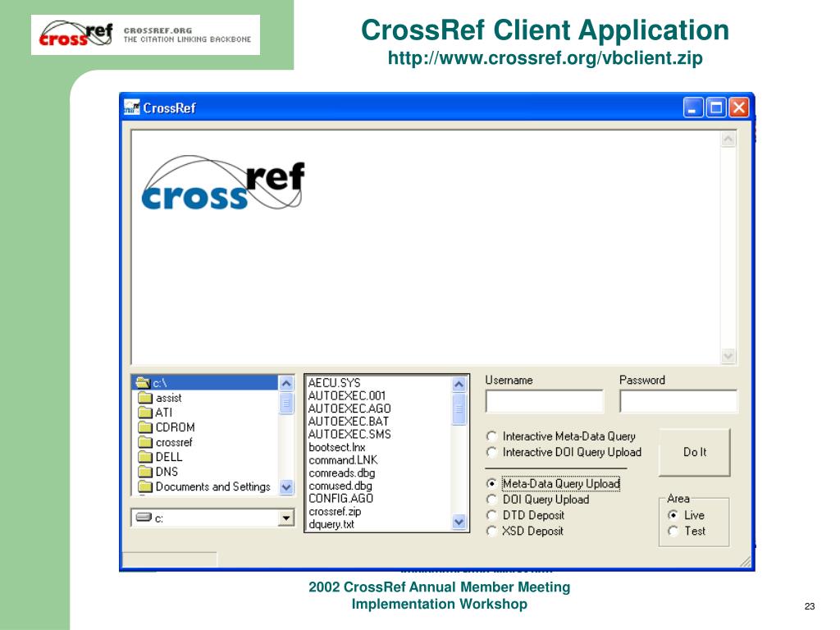Choose DOI Query Upload radio button
Screen dimensions: 840x630
pyautogui.click(x=491, y=500)
